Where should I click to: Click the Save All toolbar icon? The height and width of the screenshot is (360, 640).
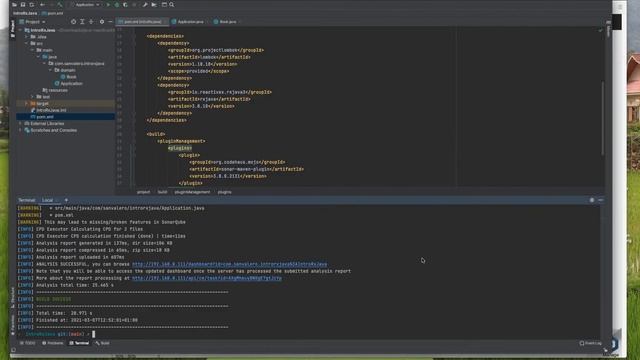pyautogui.click(x=23, y=5)
